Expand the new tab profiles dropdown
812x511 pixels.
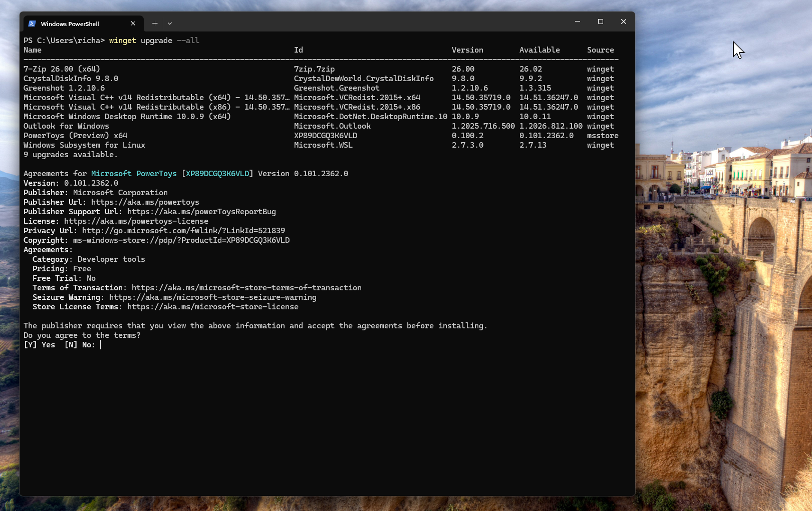(170, 24)
